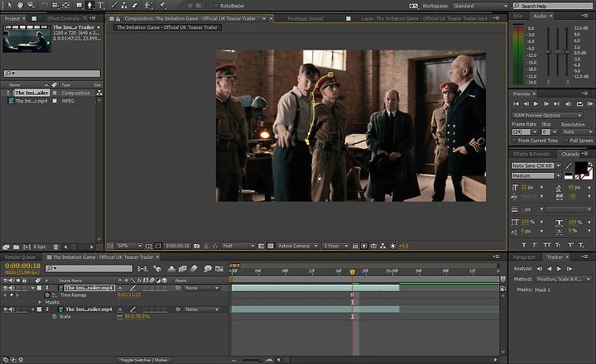This screenshot has width=596, height=364.
Task: Create new folder in Project panel
Action: point(16,247)
